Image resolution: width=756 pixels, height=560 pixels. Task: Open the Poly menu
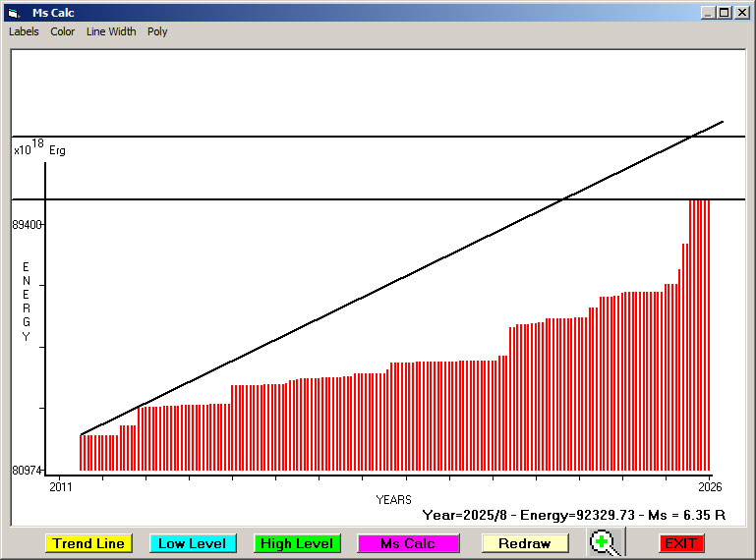(157, 31)
